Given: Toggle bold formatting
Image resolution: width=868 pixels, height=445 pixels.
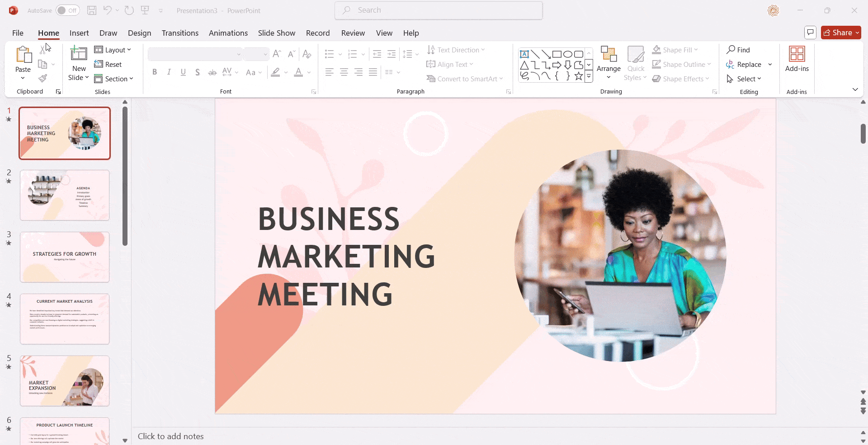Looking at the screenshot, I should [x=154, y=72].
